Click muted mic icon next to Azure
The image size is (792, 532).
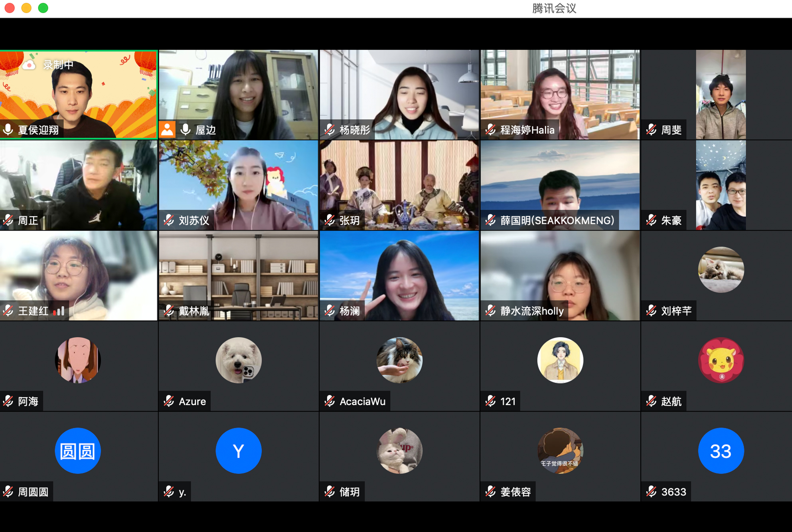coord(169,401)
